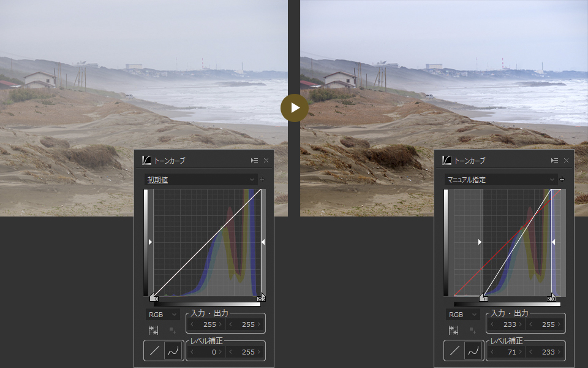Image resolution: width=588 pixels, height=368 pixels.
Task: Click the plus icon next to マニュアル指定
Action: 562,180
